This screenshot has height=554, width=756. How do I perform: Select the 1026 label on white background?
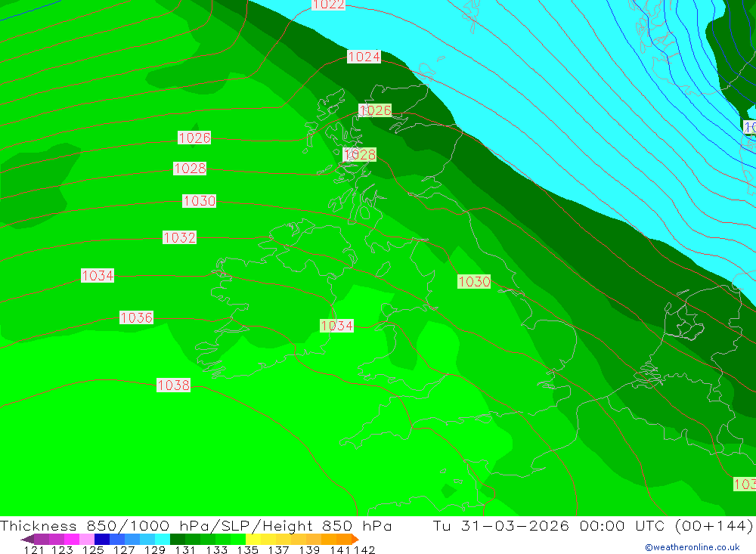[194, 138]
